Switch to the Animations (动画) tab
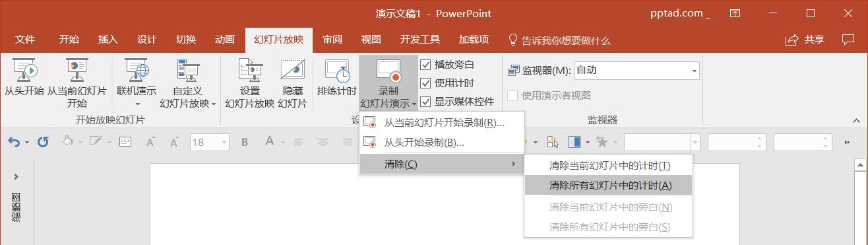The height and width of the screenshot is (245, 868). point(225,40)
